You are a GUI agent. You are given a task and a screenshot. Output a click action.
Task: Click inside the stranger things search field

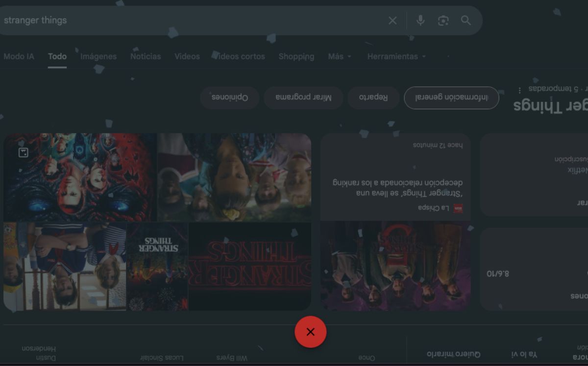(147, 21)
